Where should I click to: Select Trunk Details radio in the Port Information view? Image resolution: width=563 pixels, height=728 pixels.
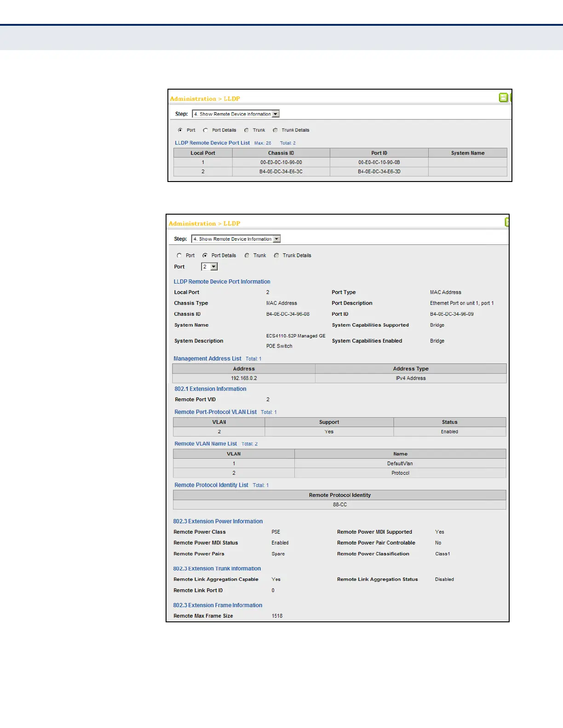point(276,256)
